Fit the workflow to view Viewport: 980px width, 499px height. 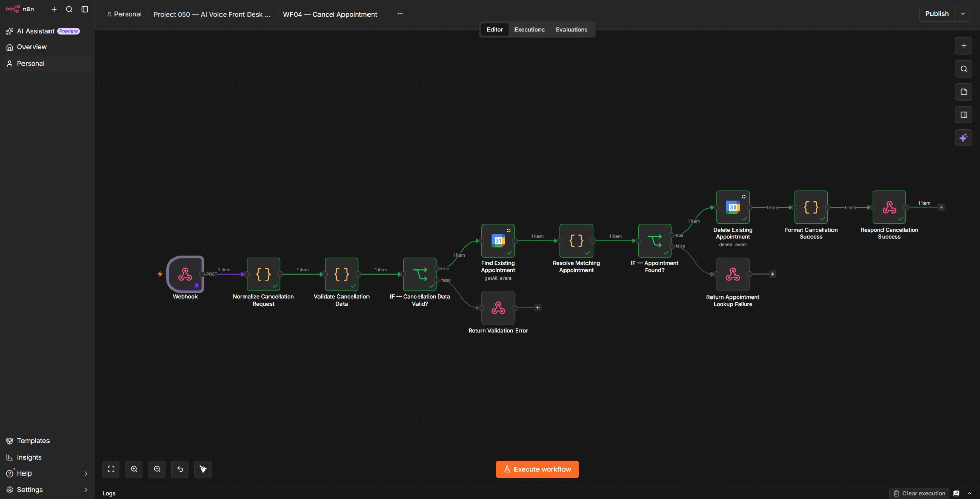pos(111,469)
